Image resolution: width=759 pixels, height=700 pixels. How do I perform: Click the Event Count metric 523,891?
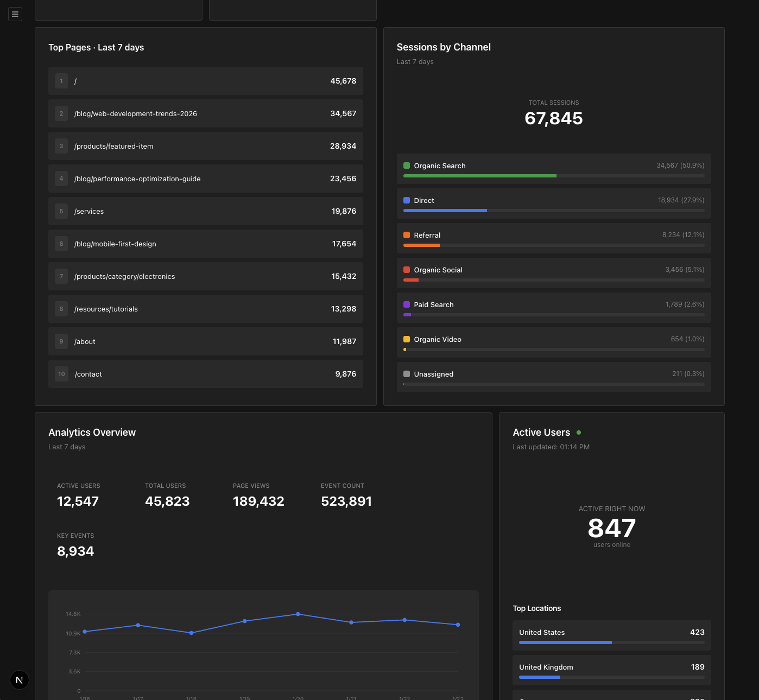click(346, 501)
